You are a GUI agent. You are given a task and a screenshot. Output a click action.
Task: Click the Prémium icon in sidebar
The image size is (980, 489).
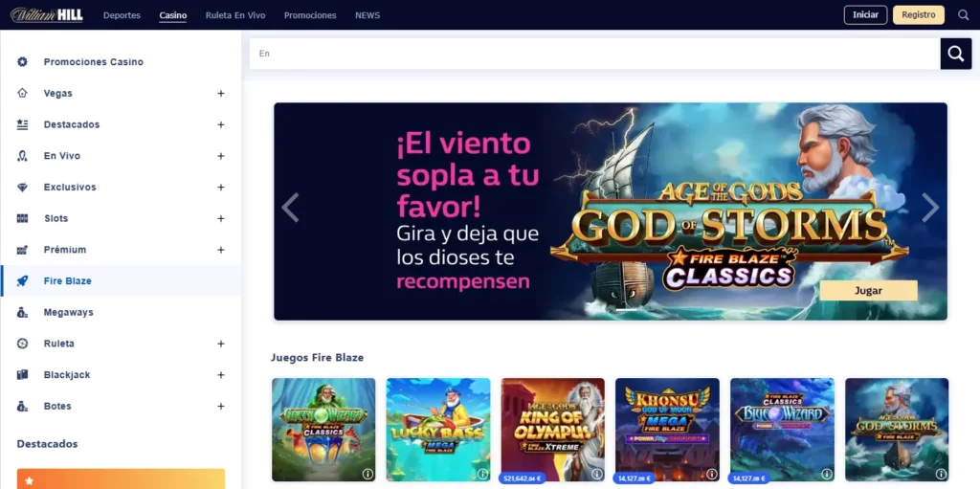click(23, 250)
